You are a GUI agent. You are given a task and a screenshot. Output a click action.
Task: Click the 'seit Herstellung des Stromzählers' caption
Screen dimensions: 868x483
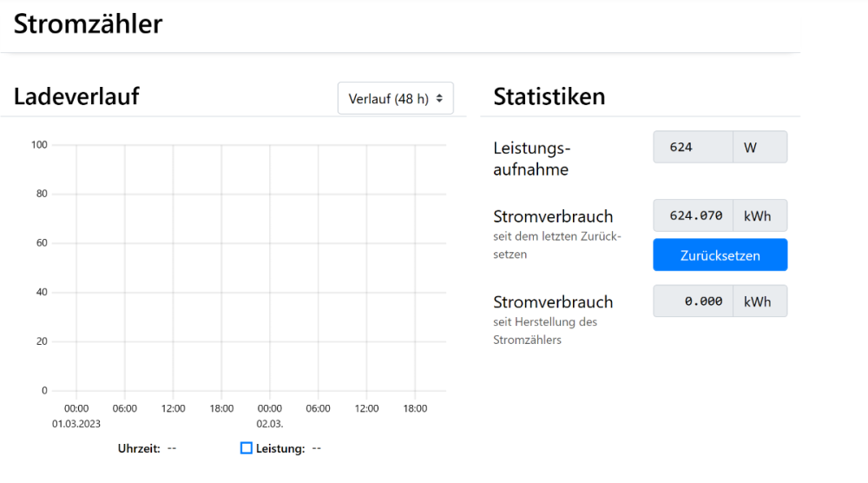click(x=545, y=331)
